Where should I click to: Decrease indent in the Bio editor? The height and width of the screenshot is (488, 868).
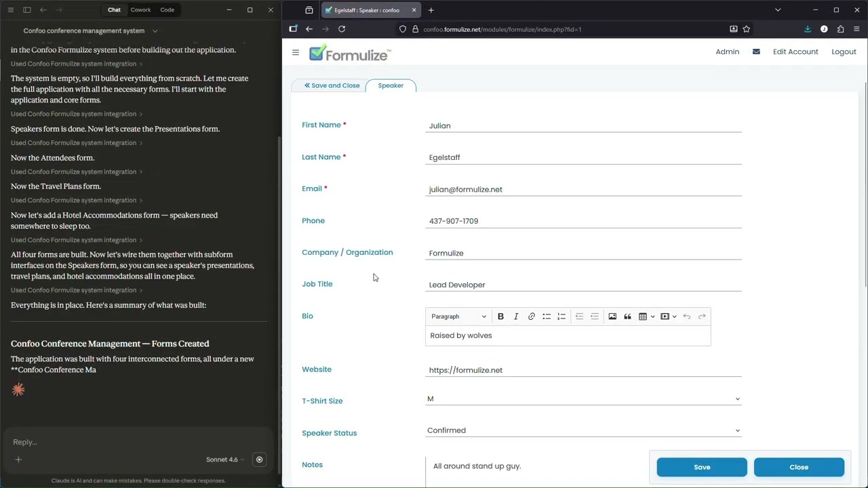[579, 317]
